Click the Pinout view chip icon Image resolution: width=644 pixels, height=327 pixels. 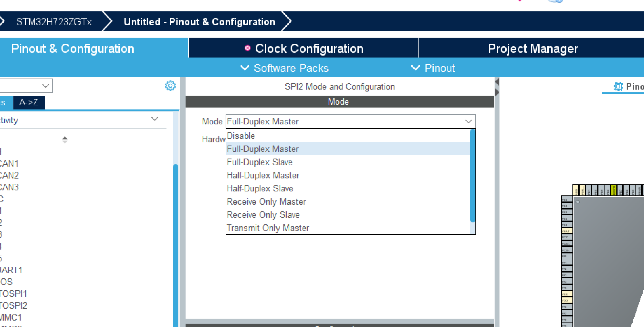[618, 86]
